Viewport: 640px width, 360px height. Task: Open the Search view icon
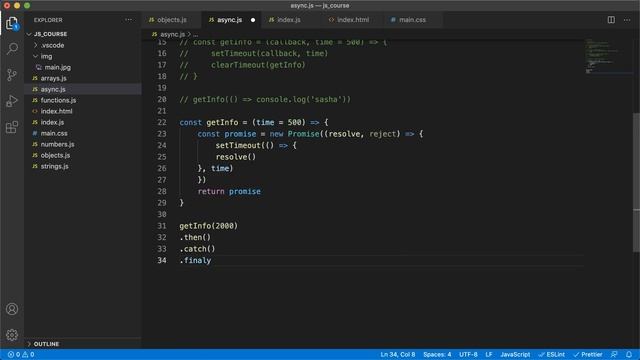pos(12,49)
